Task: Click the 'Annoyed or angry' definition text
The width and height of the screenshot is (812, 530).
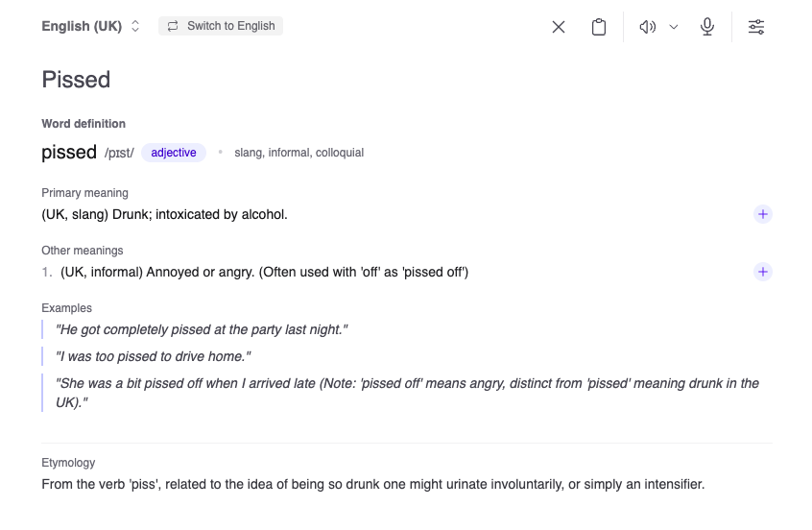Action: point(264,272)
